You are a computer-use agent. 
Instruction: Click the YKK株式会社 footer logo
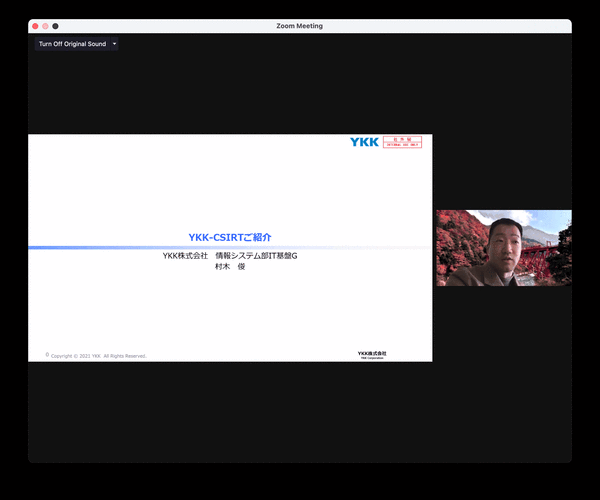(x=372, y=355)
